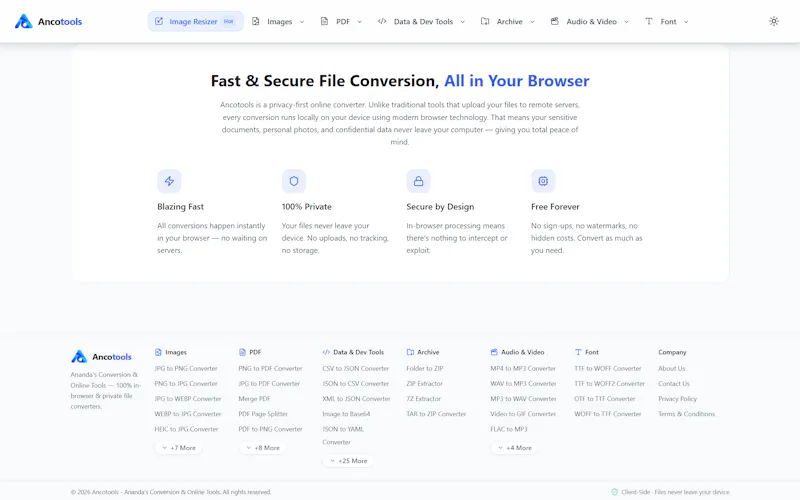Click the Ancotools logo in the header
The height and width of the screenshot is (500, 800).
(x=48, y=21)
